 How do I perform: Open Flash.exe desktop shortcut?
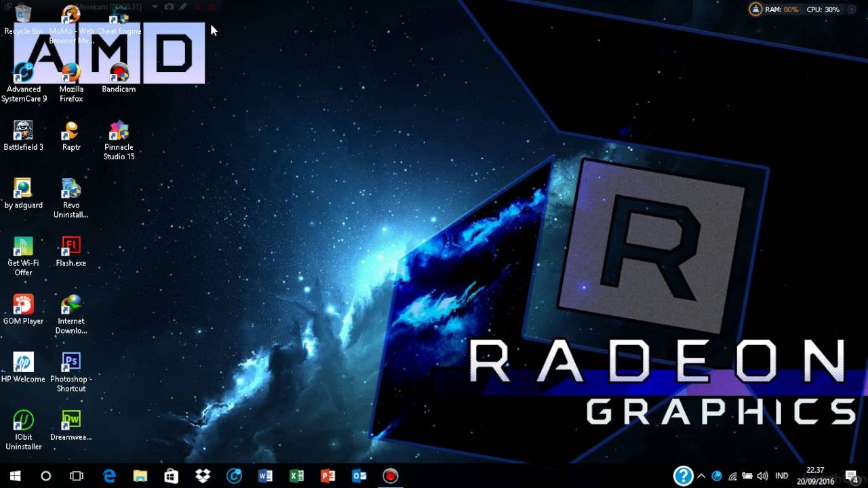pos(71,251)
